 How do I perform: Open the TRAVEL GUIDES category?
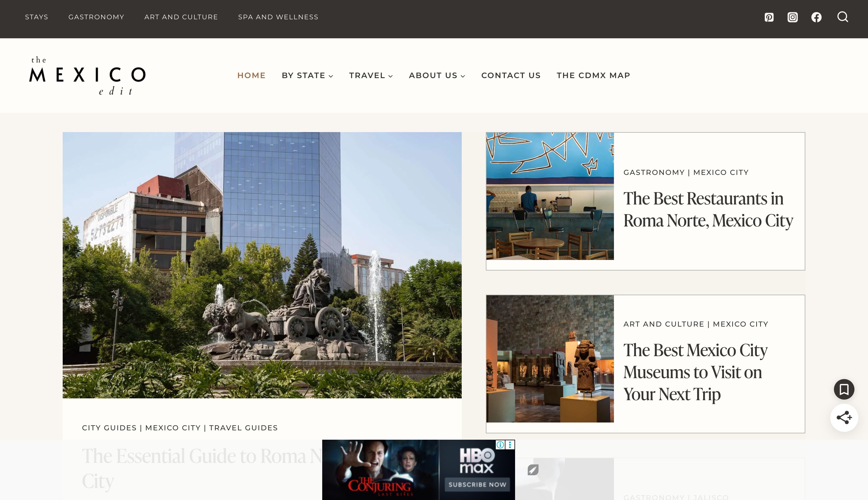pyautogui.click(x=243, y=428)
